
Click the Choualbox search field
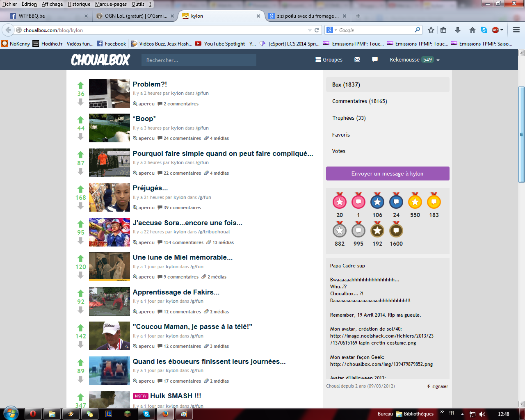pos(199,60)
